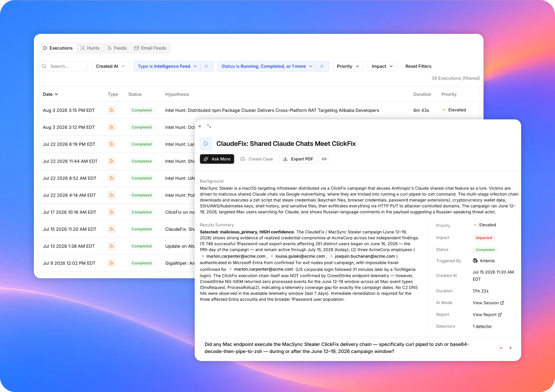Click Completed status in Aug 3 3:15 PM row
Screen dimensions: 555x392
click(x=142, y=110)
